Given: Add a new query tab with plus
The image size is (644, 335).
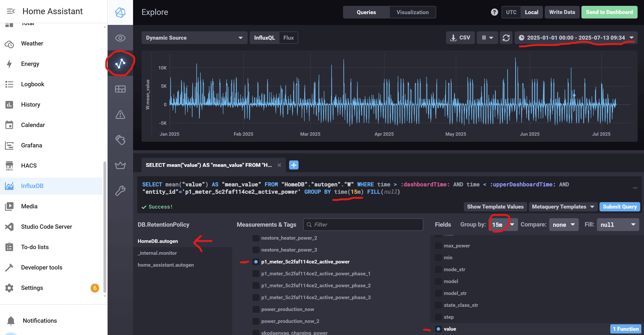Looking at the screenshot, I should [x=294, y=165].
